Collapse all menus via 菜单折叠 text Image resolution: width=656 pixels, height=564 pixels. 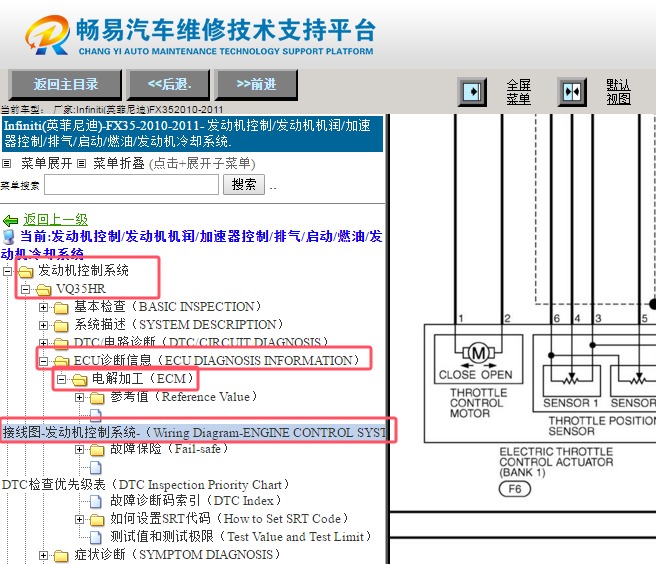tap(119, 163)
